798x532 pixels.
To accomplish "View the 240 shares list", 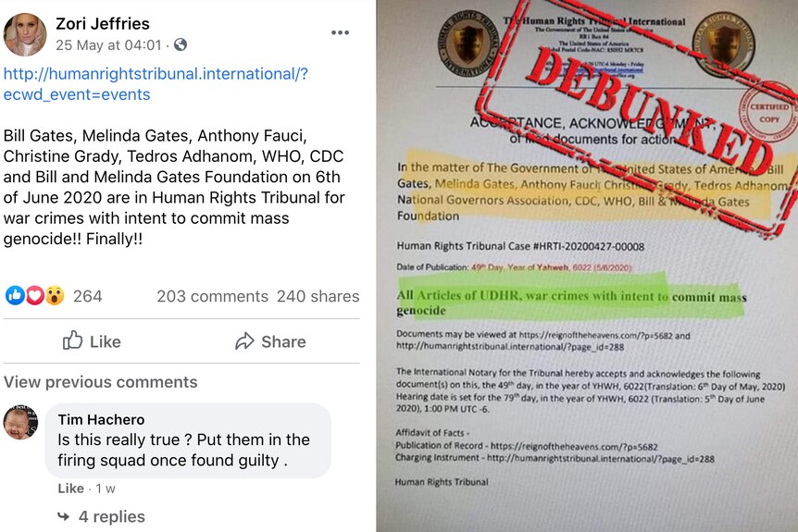I will [318, 296].
